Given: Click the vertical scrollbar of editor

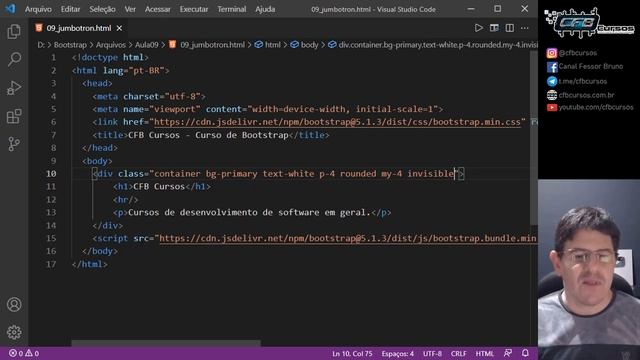Looking at the screenshot, I should pos(533,138).
